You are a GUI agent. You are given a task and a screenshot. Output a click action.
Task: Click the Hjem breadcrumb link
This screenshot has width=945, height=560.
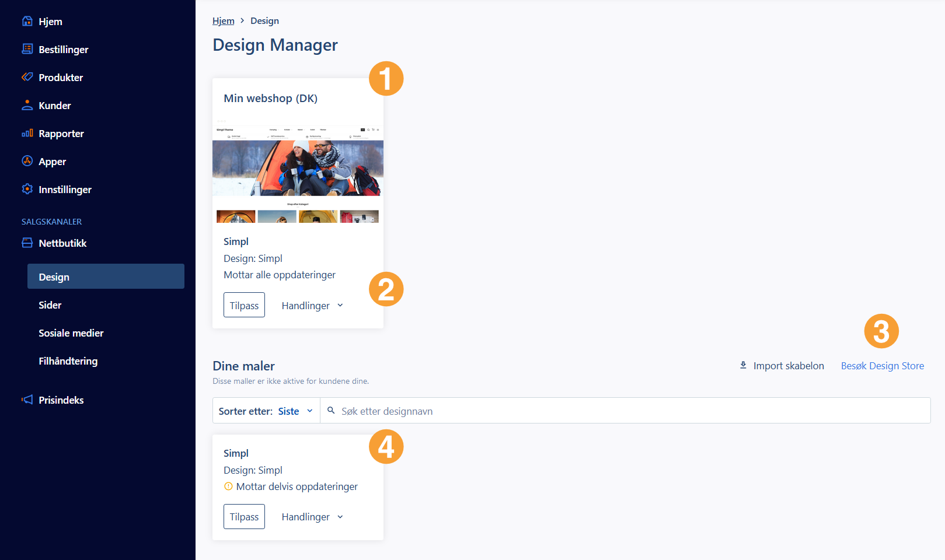[223, 20]
